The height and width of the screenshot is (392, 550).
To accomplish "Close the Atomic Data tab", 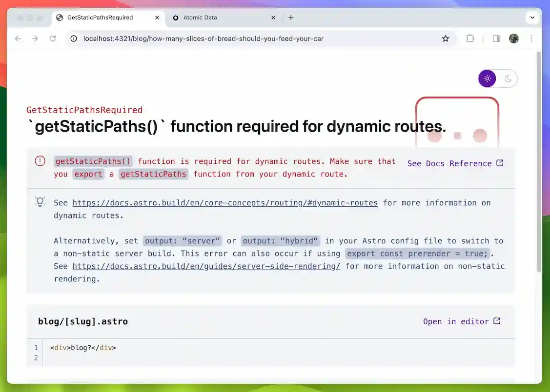I will (273, 18).
